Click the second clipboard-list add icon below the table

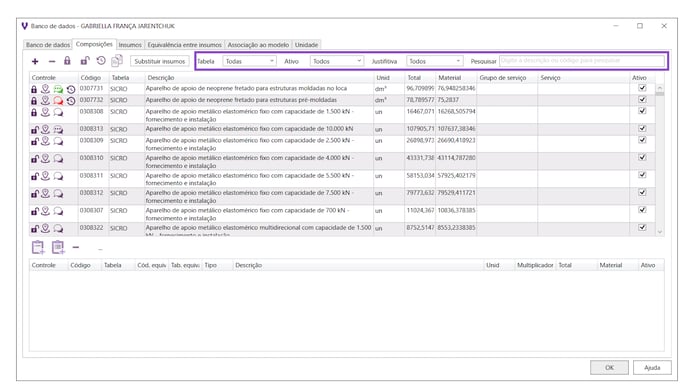point(58,247)
